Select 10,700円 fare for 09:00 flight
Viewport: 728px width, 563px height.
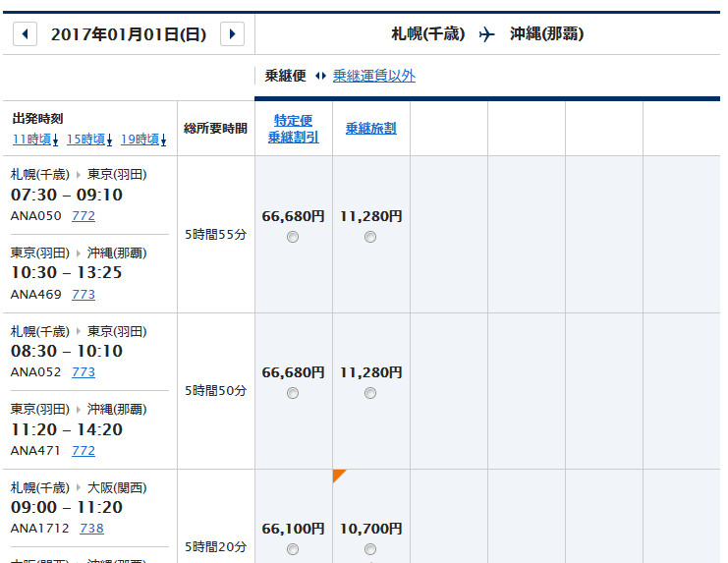click(x=370, y=549)
